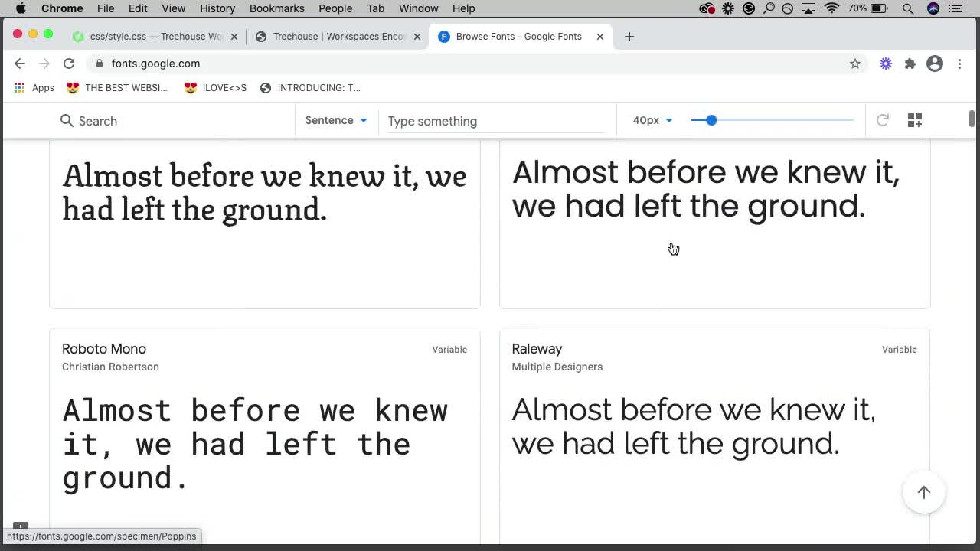The height and width of the screenshot is (551, 980).
Task: Click the bookmark star in the address bar
Action: [x=854, y=64]
